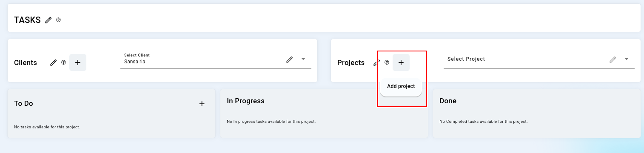
Task: Click the TASKS page title
Action: coord(27,20)
